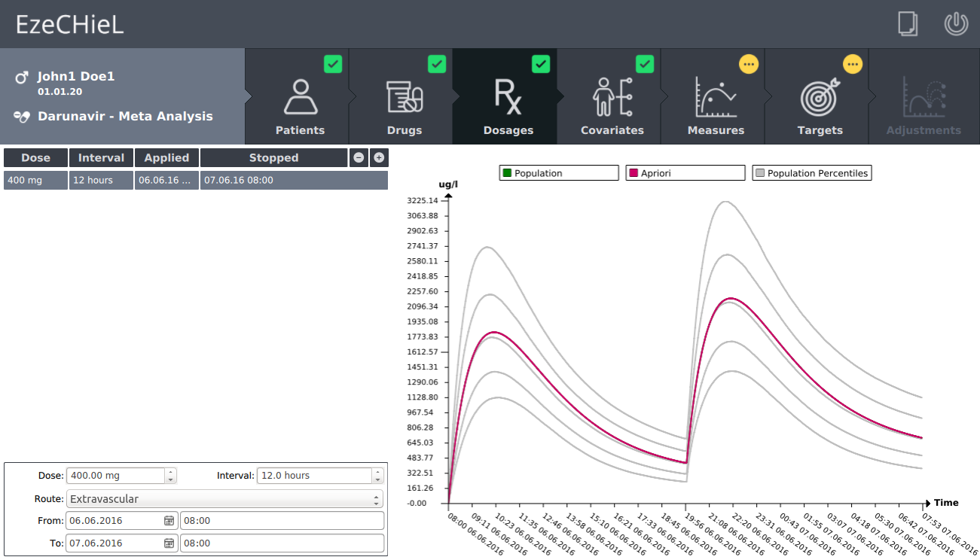Select the 400 mg dose cell
Image resolution: width=980 pixels, height=560 pixels.
tap(35, 180)
